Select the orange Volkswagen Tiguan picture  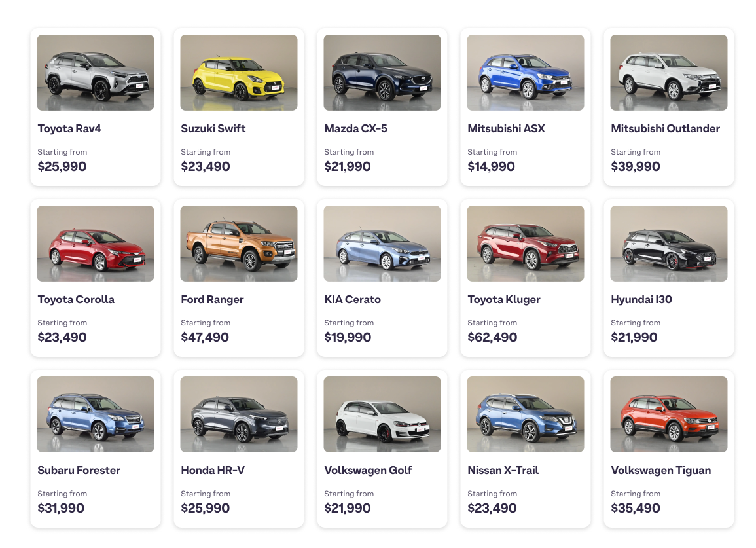669,414
